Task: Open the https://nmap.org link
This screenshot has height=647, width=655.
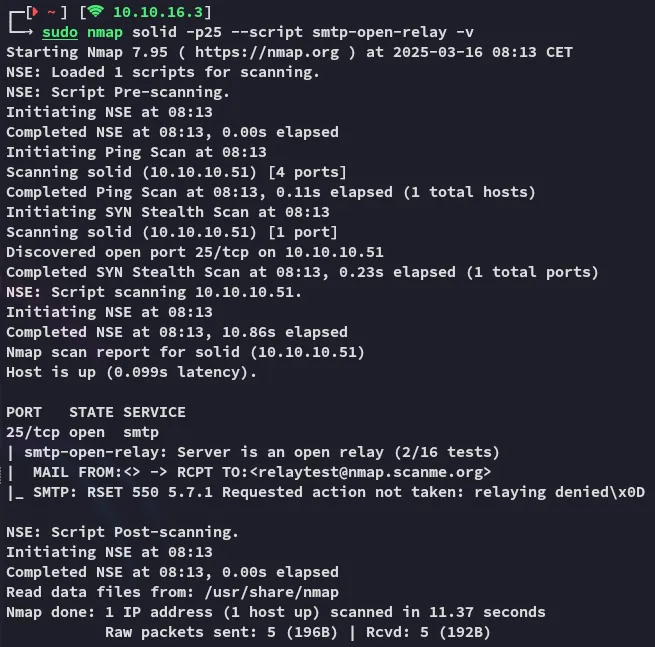Action: tap(249, 52)
